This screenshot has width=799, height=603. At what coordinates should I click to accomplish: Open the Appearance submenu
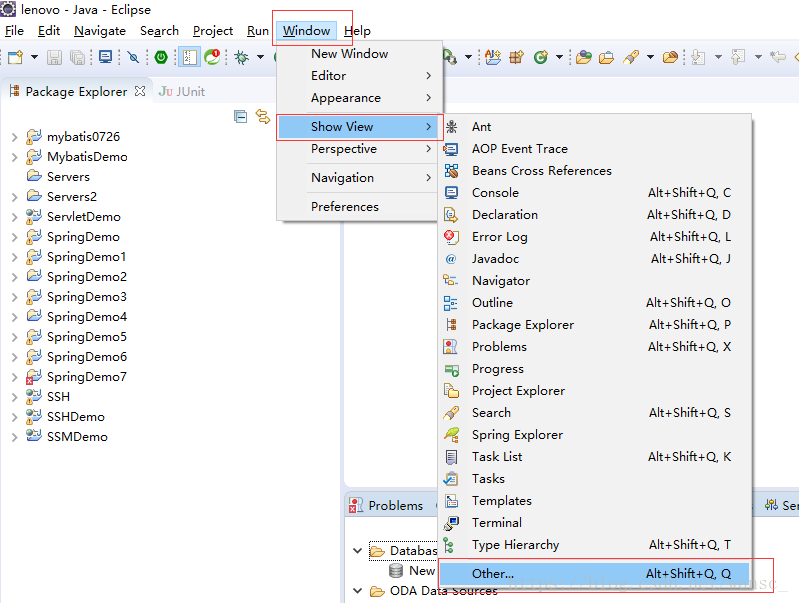click(x=359, y=98)
